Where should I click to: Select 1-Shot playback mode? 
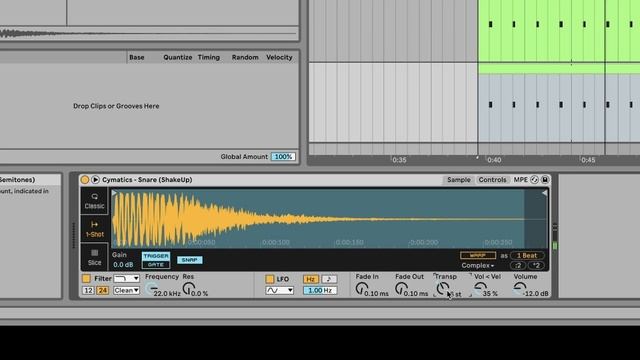(94, 229)
